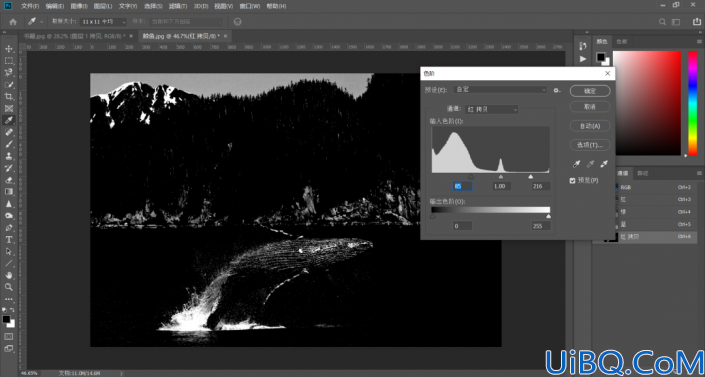Open the 取样大小 sample size dropdown
The width and height of the screenshot is (705, 377).
click(103, 22)
